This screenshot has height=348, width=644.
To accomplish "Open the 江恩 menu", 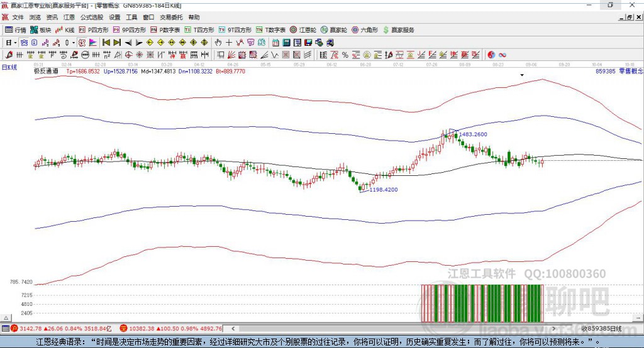I will pyautogui.click(x=69, y=17).
